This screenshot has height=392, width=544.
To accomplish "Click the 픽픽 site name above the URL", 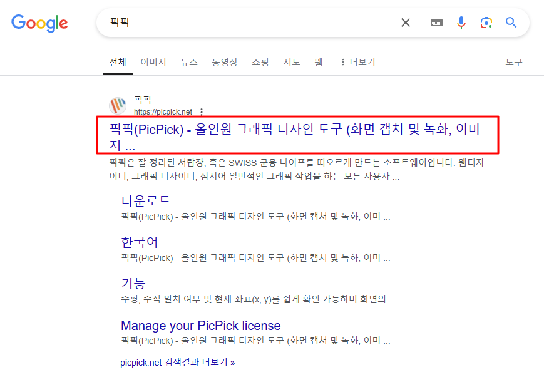I will [143, 100].
